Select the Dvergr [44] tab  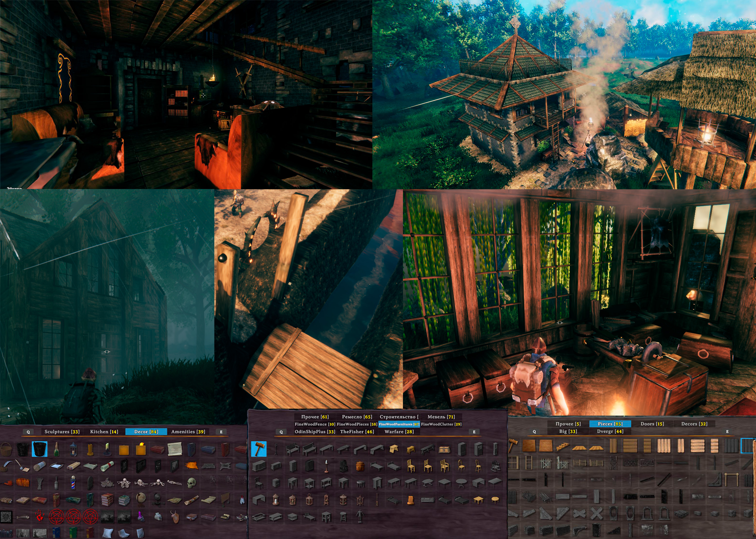click(x=610, y=432)
